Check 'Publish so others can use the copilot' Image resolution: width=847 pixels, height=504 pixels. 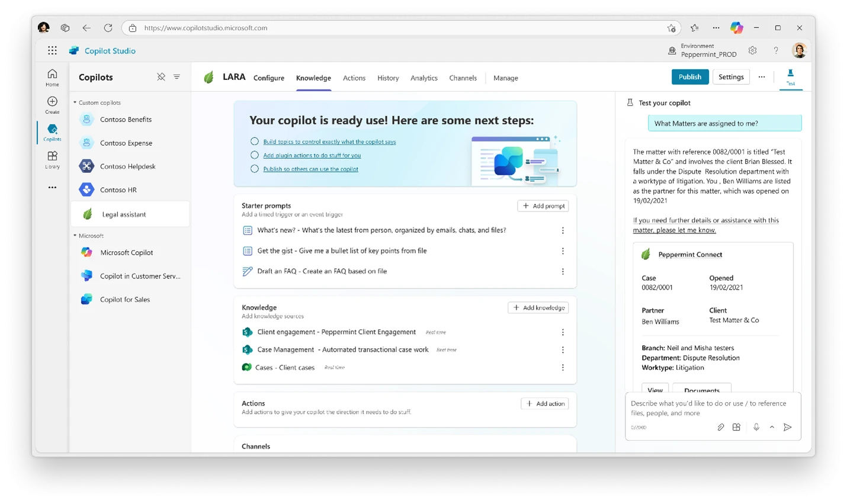point(255,169)
